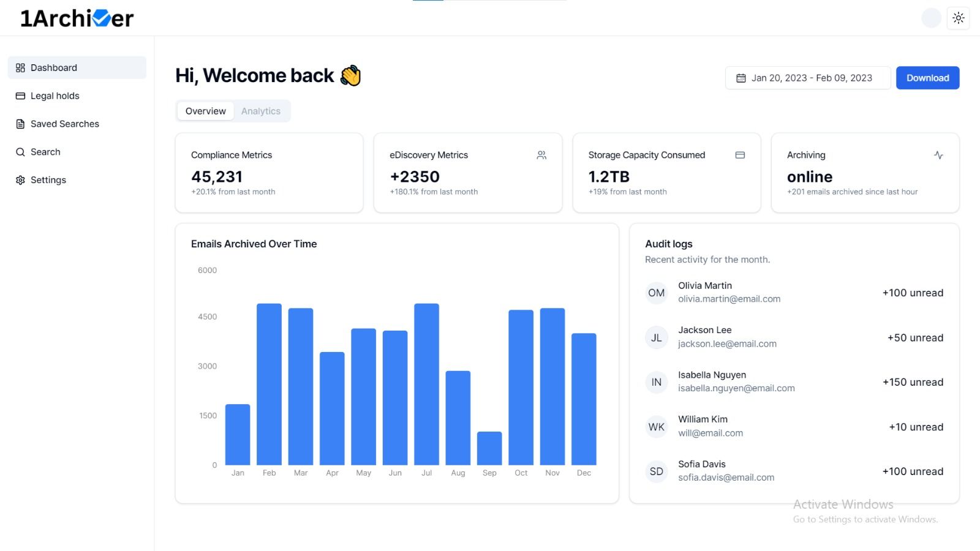The height and width of the screenshot is (551, 980).
Task: Open the user avatar circle
Action: coord(931,18)
